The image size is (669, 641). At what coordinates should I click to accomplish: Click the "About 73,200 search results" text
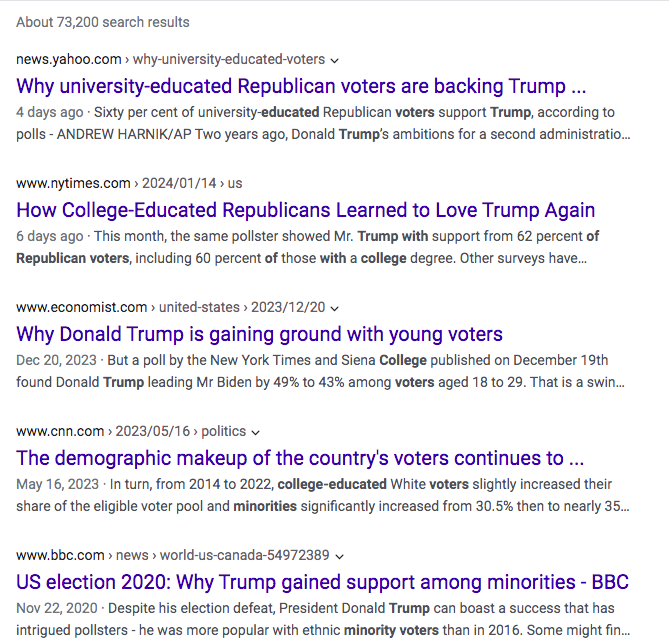coord(103,22)
